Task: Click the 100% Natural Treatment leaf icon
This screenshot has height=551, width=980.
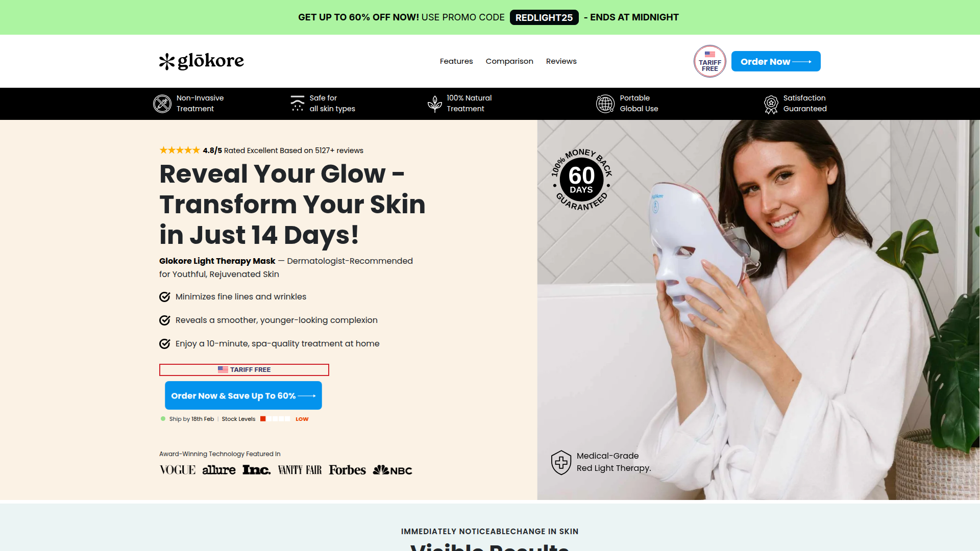Action: click(x=434, y=104)
